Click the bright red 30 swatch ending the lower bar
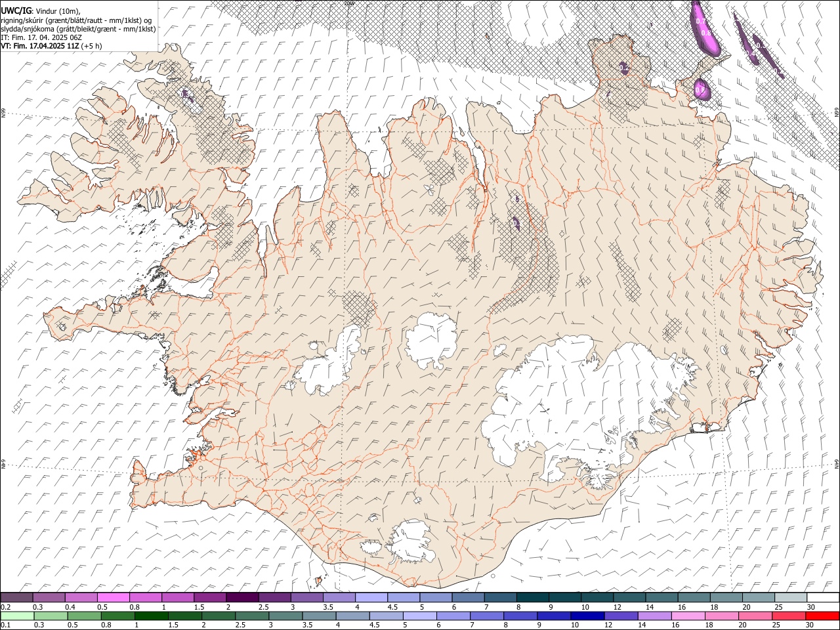840x630 pixels. (x=822, y=616)
